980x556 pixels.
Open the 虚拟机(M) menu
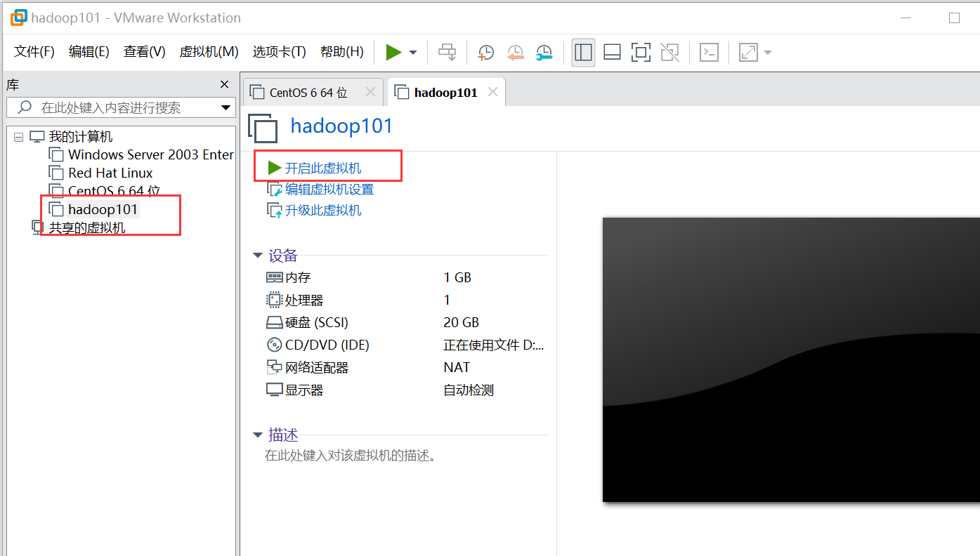(x=209, y=52)
